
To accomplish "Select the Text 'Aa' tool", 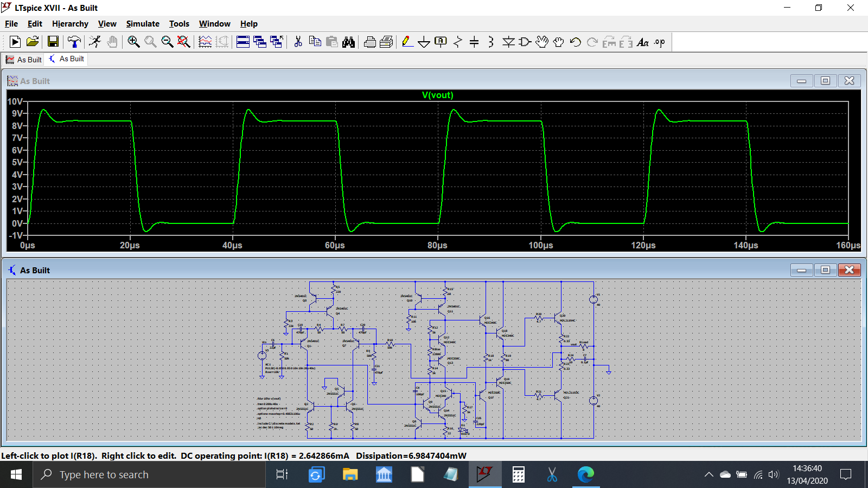I will click(643, 42).
